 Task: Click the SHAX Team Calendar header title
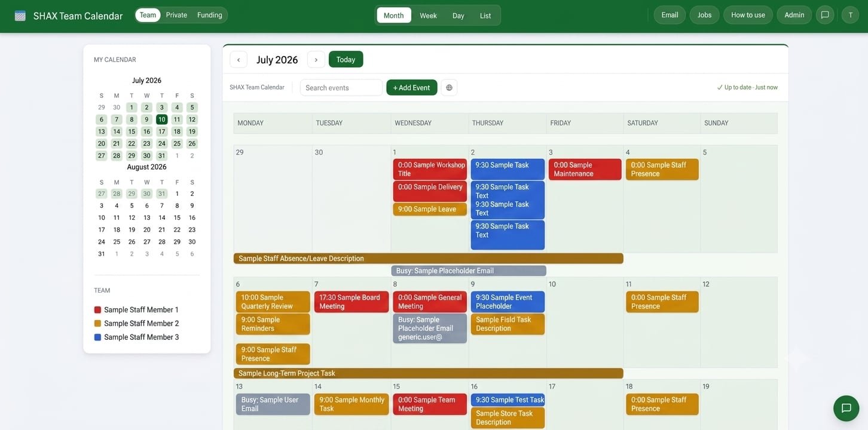(x=78, y=16)
